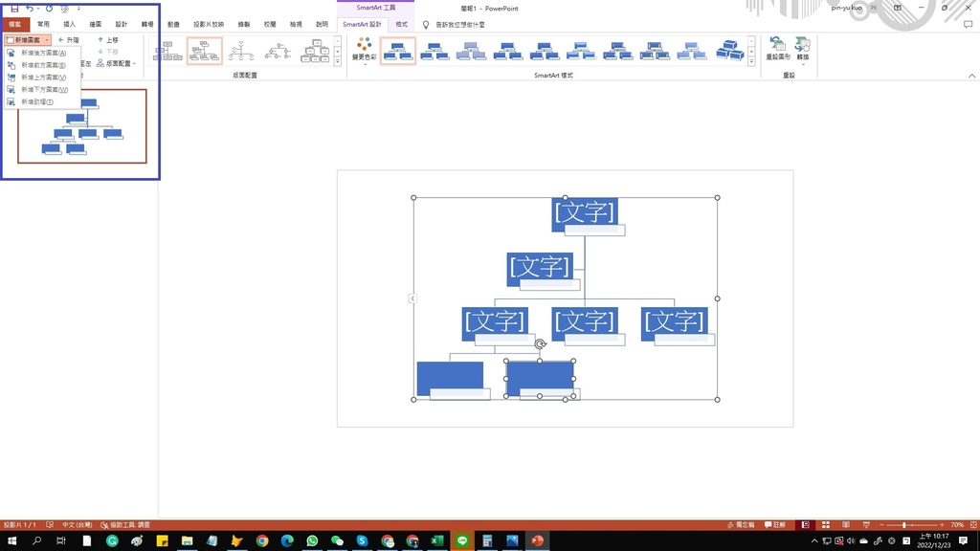Click the Save icon in quick access toolbar
Image resolution: width=980 pixels, height=551 pixels.
click(14, 8)
